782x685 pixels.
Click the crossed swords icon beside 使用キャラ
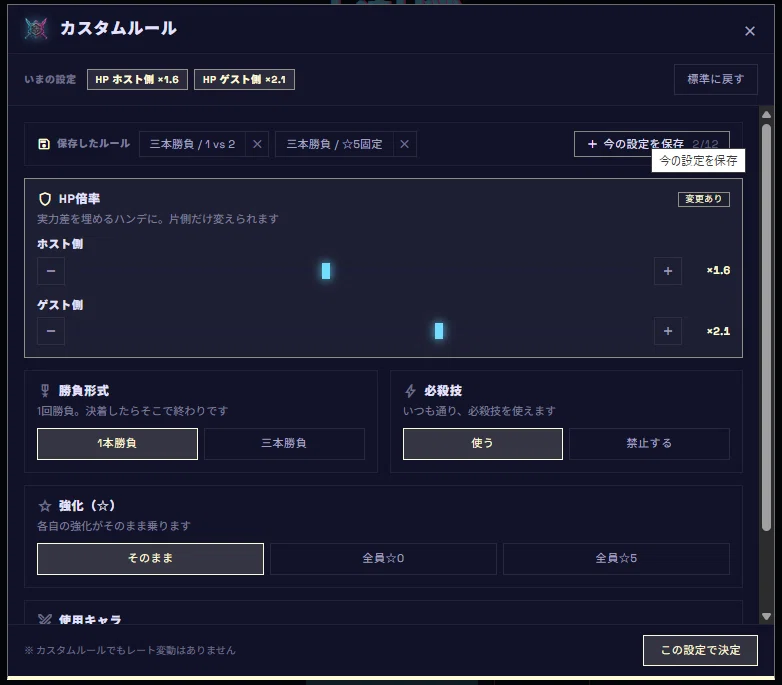(x=45, y=620)
